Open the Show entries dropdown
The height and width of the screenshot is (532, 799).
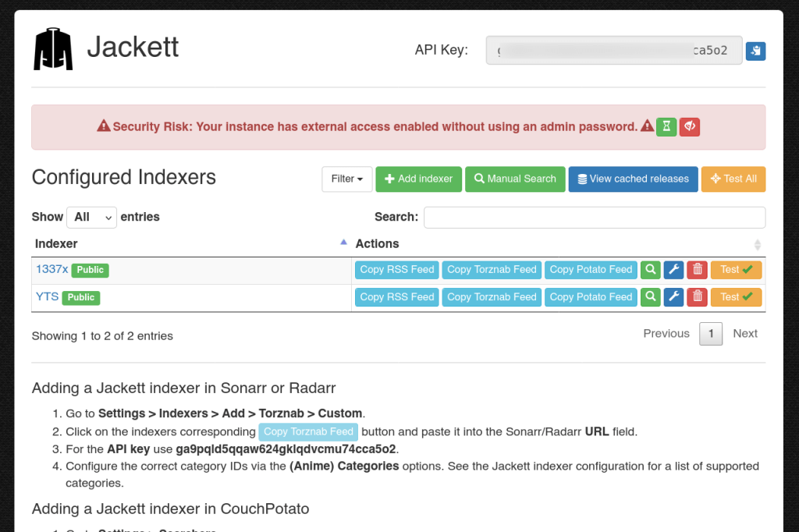pyautogui.click(x=92, y=218)
